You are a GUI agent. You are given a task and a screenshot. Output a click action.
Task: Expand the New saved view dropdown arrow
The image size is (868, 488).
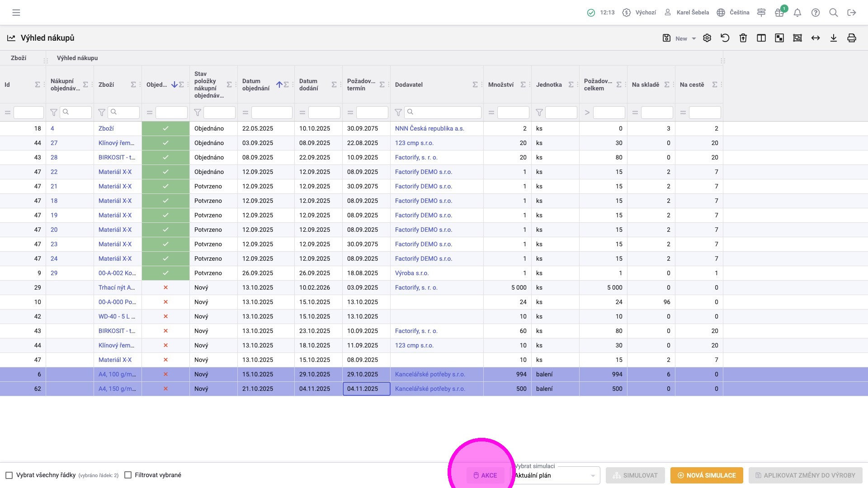[694, 39]
